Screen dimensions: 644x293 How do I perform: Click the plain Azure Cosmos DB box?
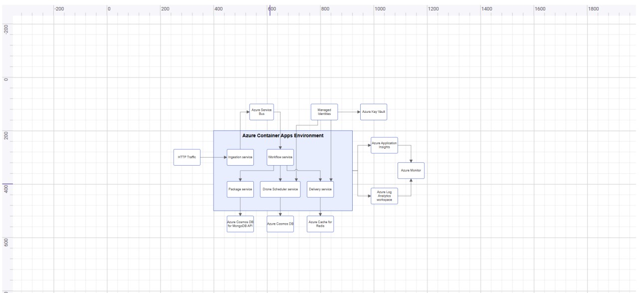(280, 224)
